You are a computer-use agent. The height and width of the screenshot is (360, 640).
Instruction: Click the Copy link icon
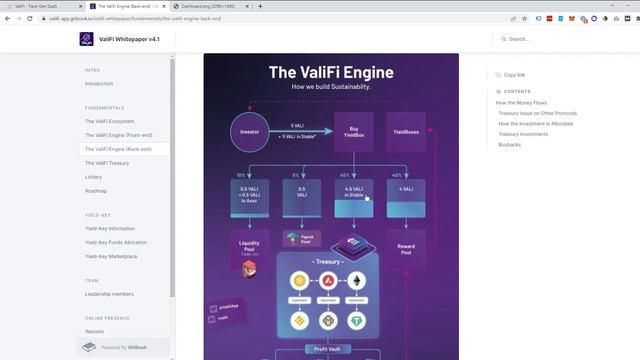498,75
